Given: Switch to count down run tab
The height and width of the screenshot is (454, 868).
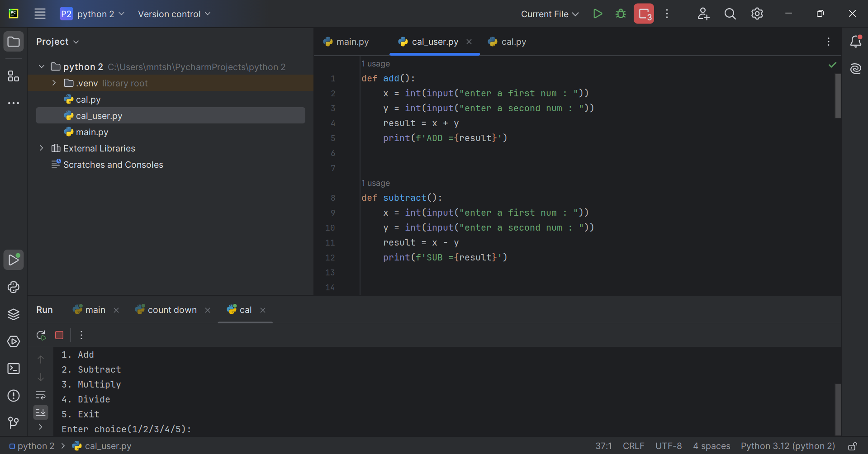Looking at the screenshot, I should [x=166, y=310].
